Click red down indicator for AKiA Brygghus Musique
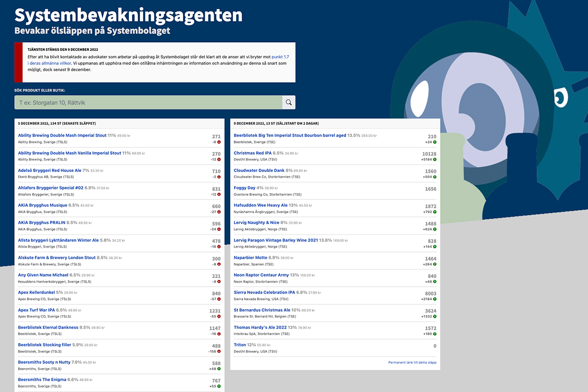The width and height of the screenshot is (588, 392). 219,212
